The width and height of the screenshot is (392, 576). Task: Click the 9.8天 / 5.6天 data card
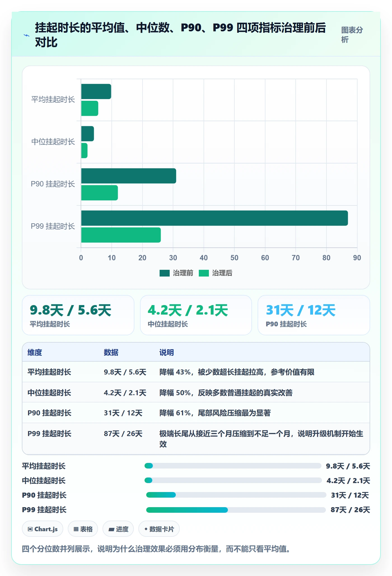point(78,315)
